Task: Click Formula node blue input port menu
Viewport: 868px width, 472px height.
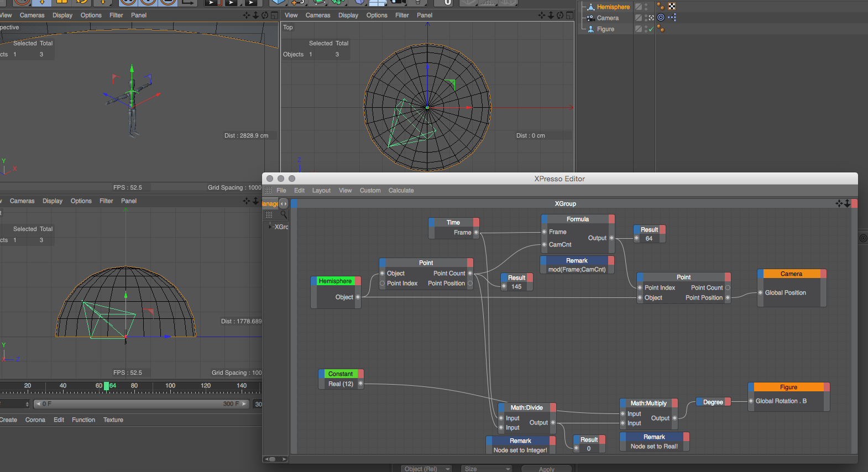Action: coord(544,219)
